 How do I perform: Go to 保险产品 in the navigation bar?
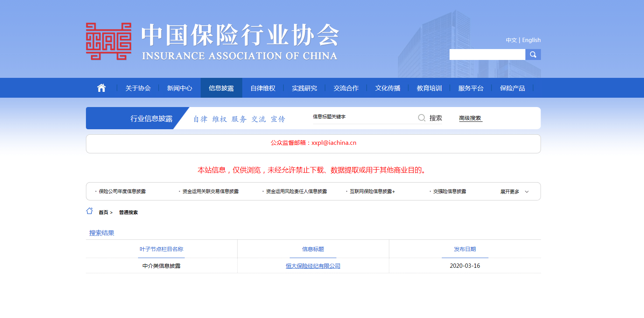click(512, 88)
